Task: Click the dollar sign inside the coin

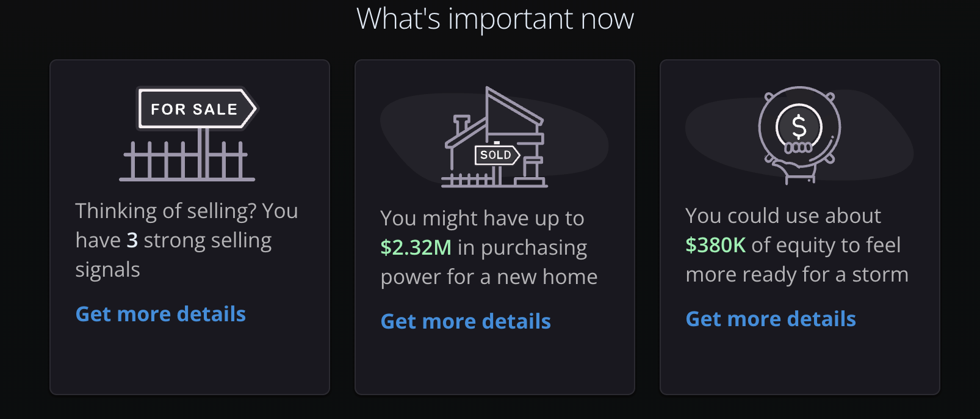Action: point(799,127)
